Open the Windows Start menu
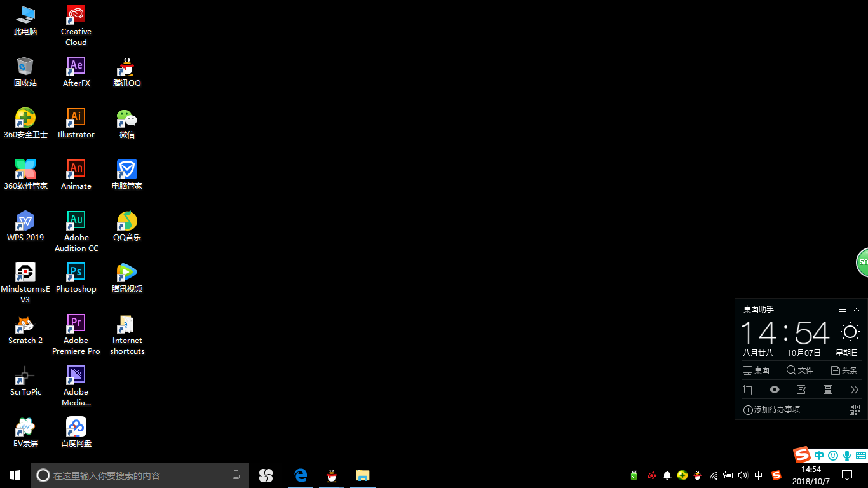The height and width of the screenshot is (488, 868). pyautogui.click(x=15, y=475)
